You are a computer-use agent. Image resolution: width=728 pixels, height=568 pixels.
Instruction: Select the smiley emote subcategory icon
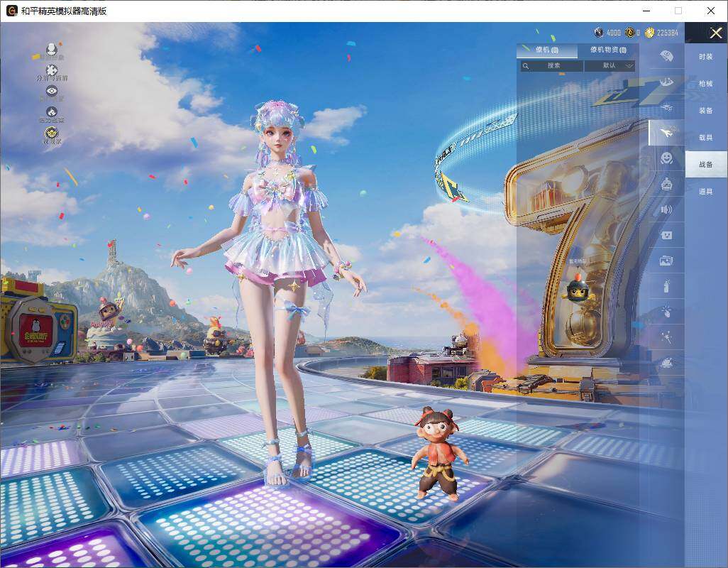(667, 158)
